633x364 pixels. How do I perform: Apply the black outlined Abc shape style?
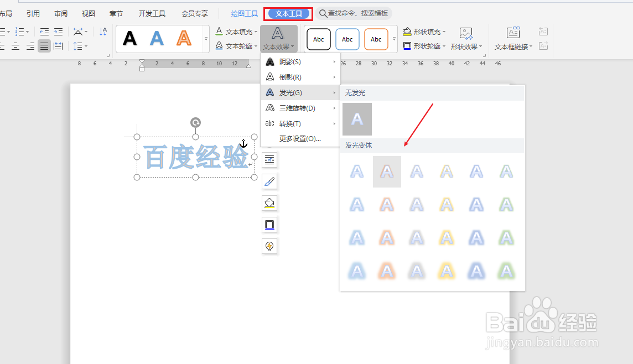(319, 39)
